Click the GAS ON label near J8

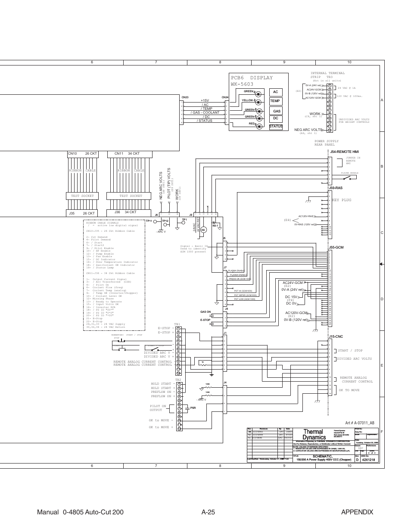[205, 312]
